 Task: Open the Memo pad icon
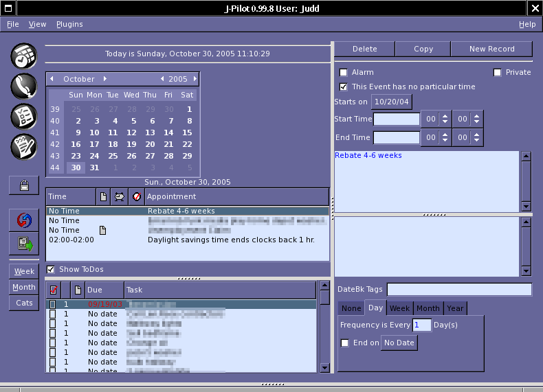pos(23,146)
